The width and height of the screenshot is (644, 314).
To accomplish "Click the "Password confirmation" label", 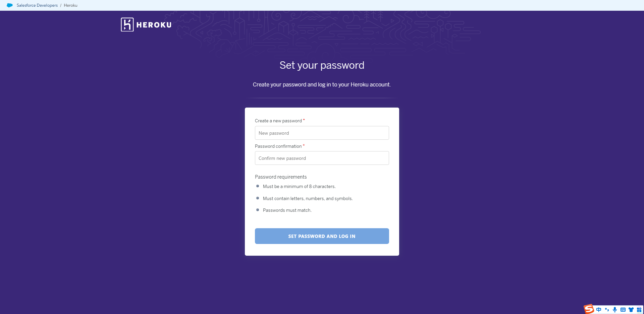I will pos(278,146).
